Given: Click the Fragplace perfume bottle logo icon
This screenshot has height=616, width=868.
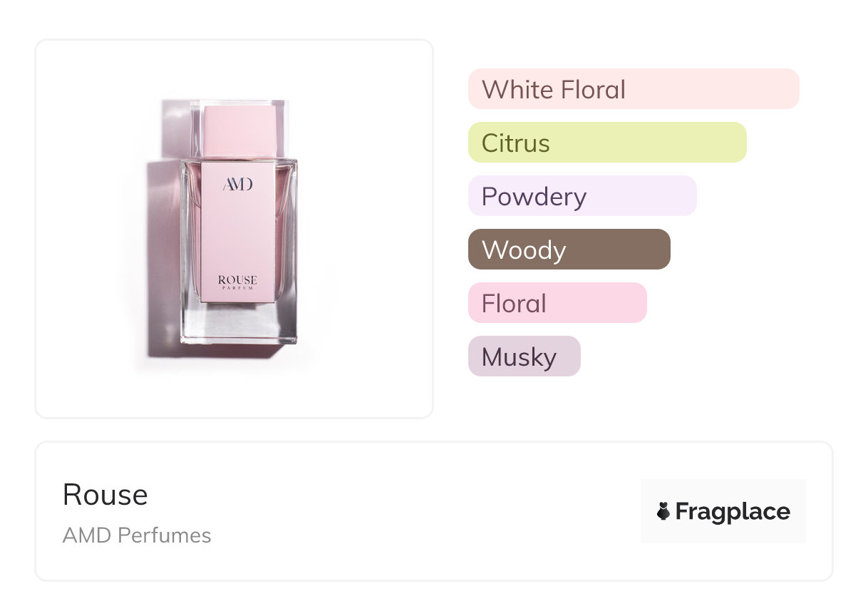Looking at the screenshot, I should click(663, 511).
